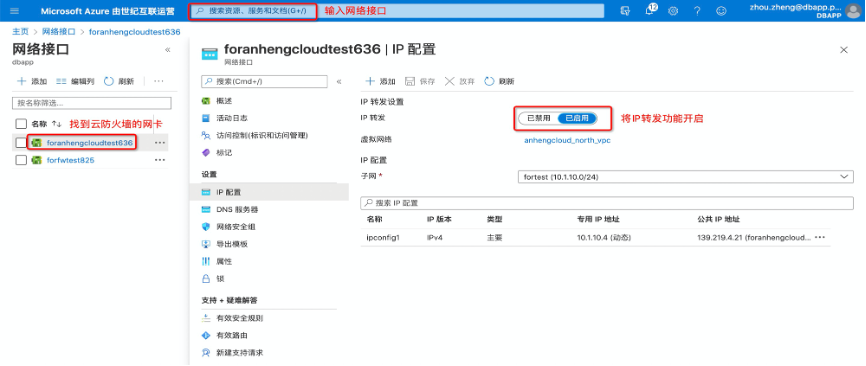Set IP forwarding to 已禁用
The width and height of the screenshot is (866, 366).
pyautogui.click(x=538, y=118)
